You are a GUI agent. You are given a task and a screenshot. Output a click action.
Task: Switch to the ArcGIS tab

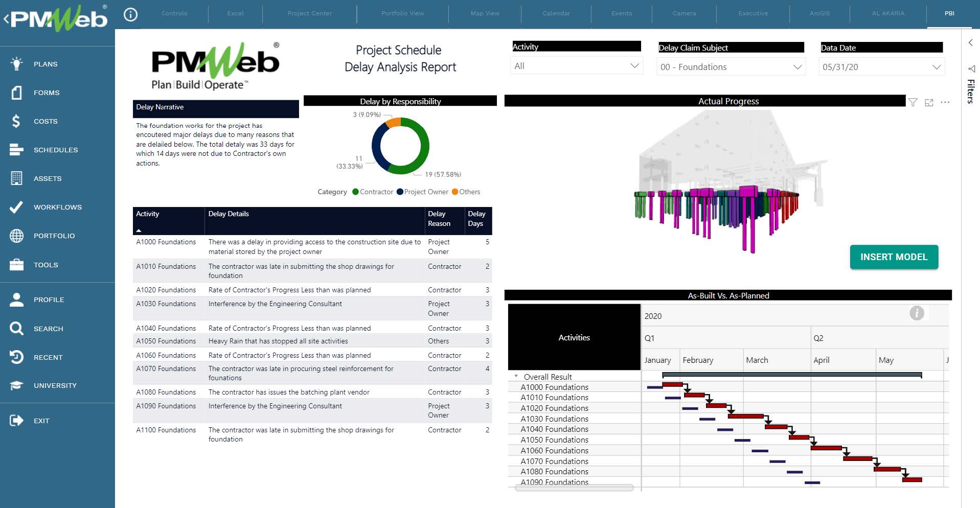coord(819,13)
